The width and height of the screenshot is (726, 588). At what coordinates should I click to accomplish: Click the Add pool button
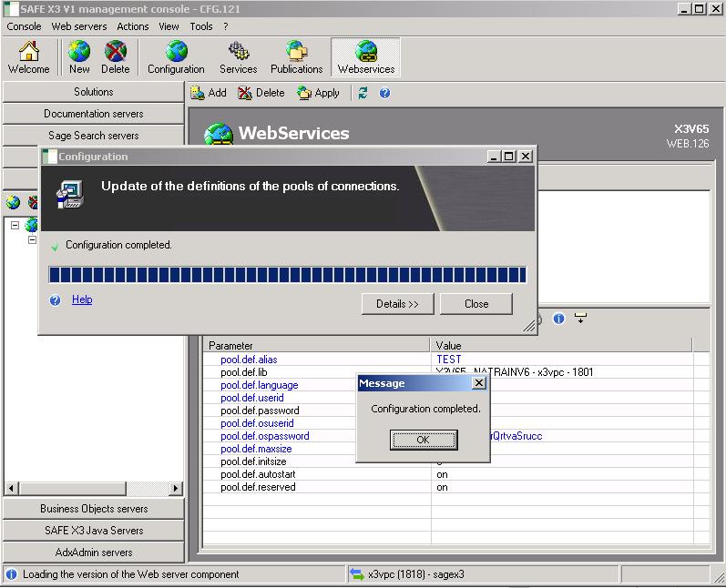209,93
